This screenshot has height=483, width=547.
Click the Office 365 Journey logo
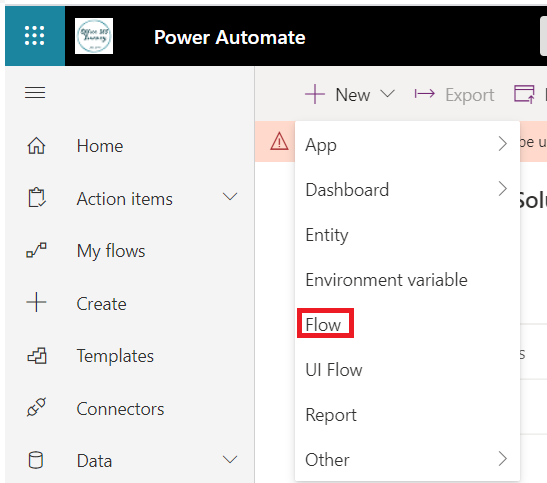94,36
